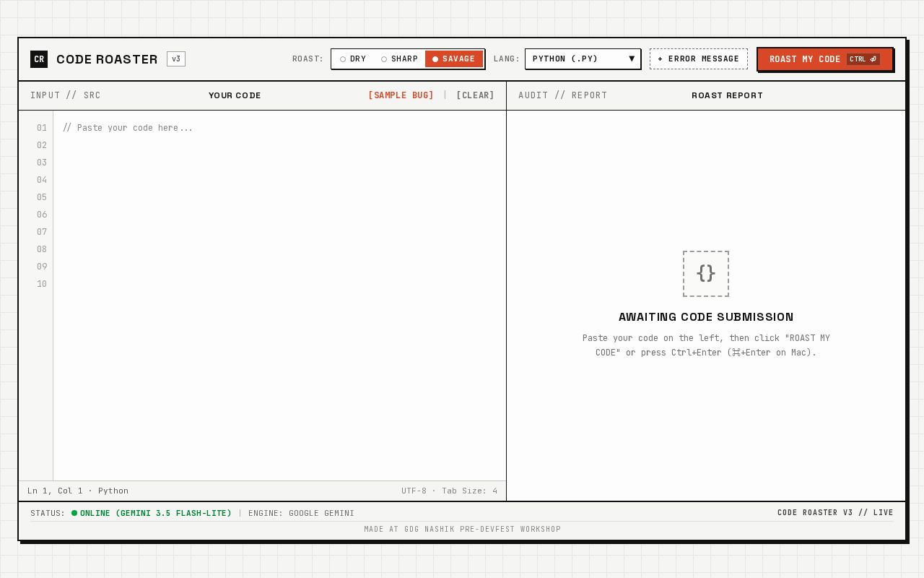Add an error message

[x=699, y=59]
